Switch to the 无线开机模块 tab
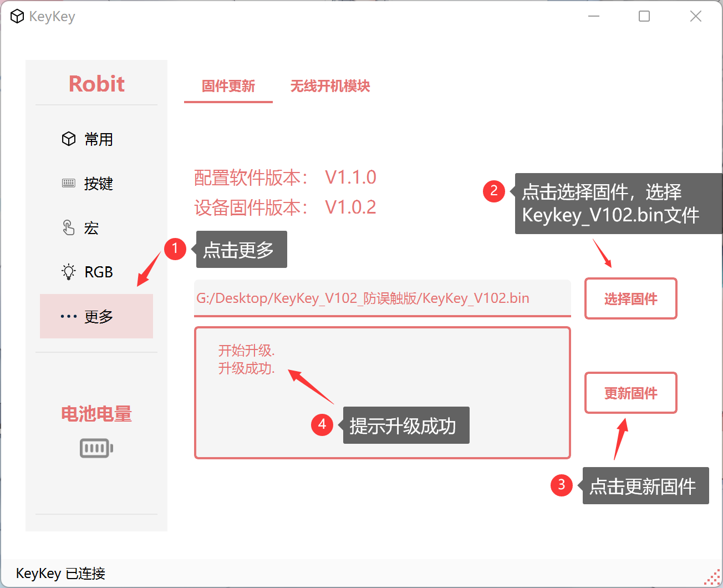Image resolution: width=723 pixels, height=588 pixels. coord(330,87)
